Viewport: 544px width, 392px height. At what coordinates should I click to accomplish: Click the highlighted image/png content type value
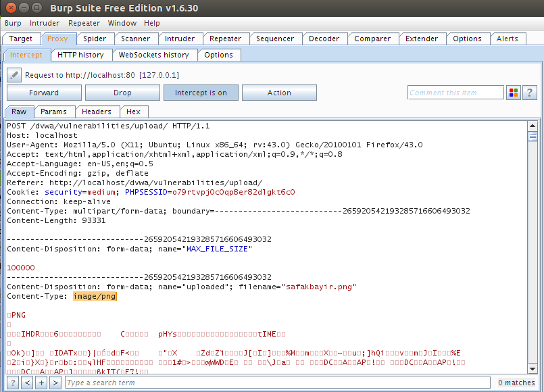click(95, 296)
